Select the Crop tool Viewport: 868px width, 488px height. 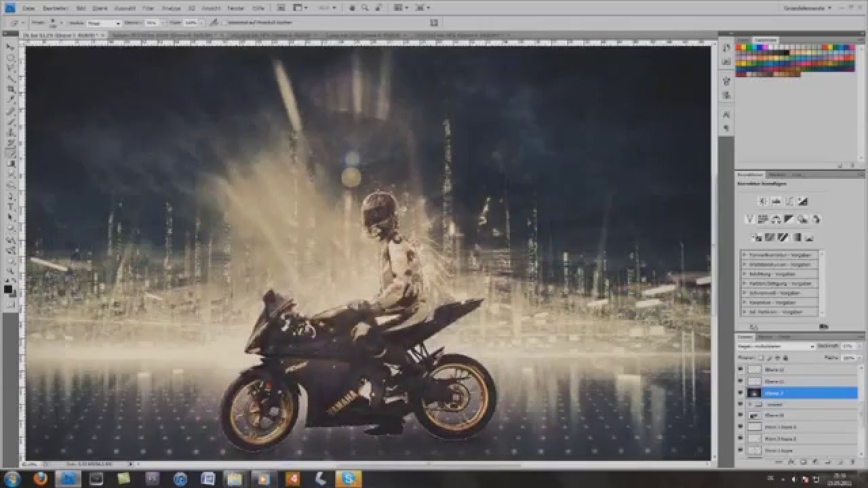[11, 89]
